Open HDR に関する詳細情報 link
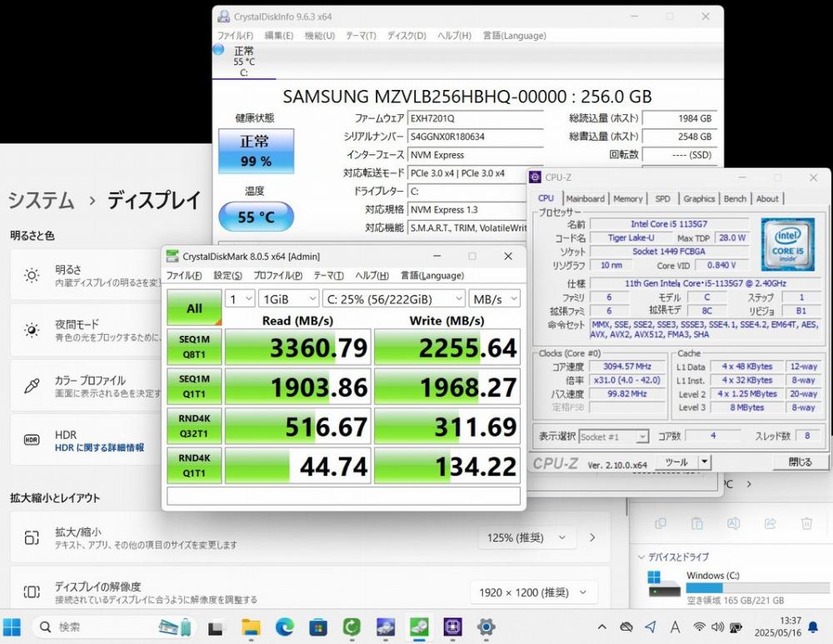833x644 pixels. [99, 447]
